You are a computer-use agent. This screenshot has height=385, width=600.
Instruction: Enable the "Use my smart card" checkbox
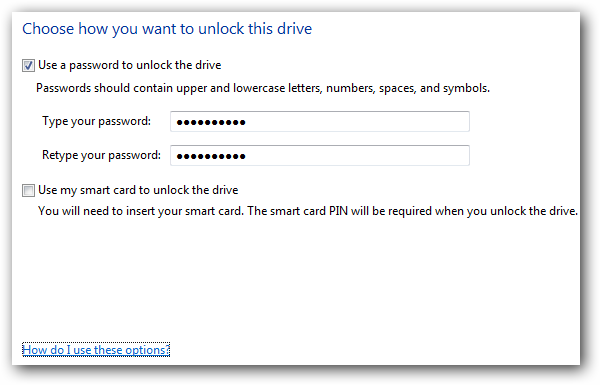28,190
